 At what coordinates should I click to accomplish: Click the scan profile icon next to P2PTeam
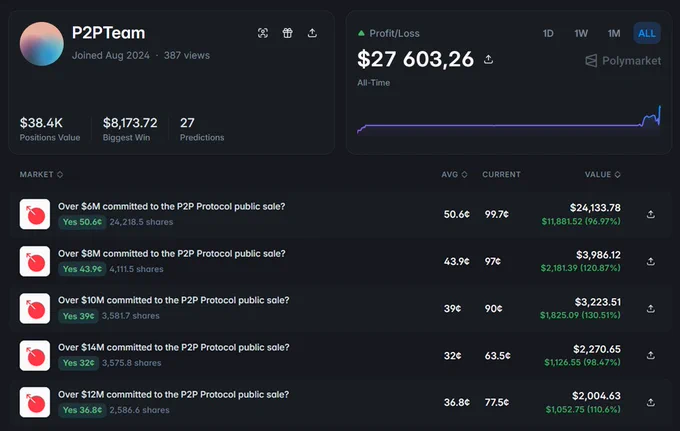click(x=263, y=33)
